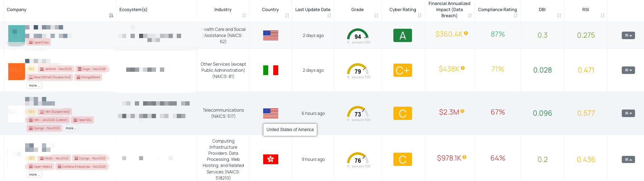Click the 'United States of America' tooltip
Viewport: 644px width, 181px height.
click(x=290, y=130)
